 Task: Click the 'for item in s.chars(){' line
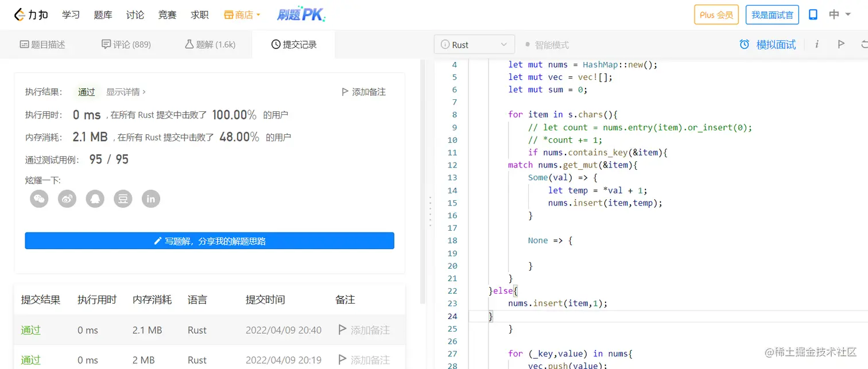click(x=563, y=115)
